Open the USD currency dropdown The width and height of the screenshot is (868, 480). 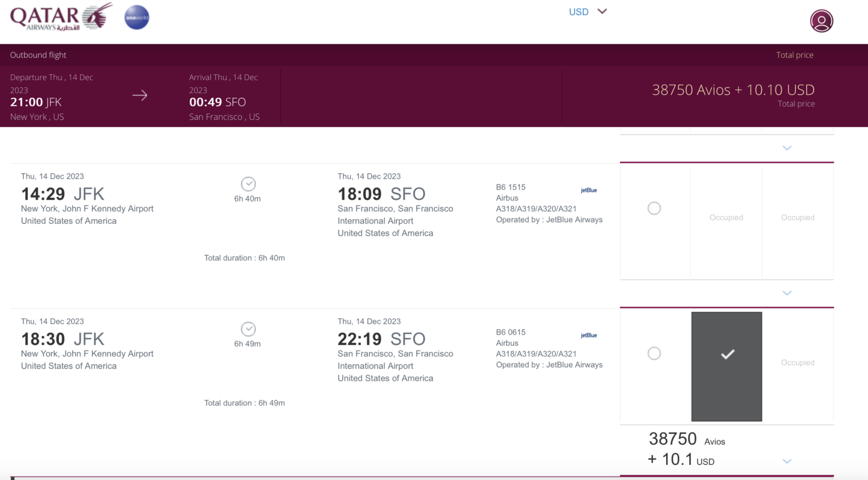pos(588,11)
